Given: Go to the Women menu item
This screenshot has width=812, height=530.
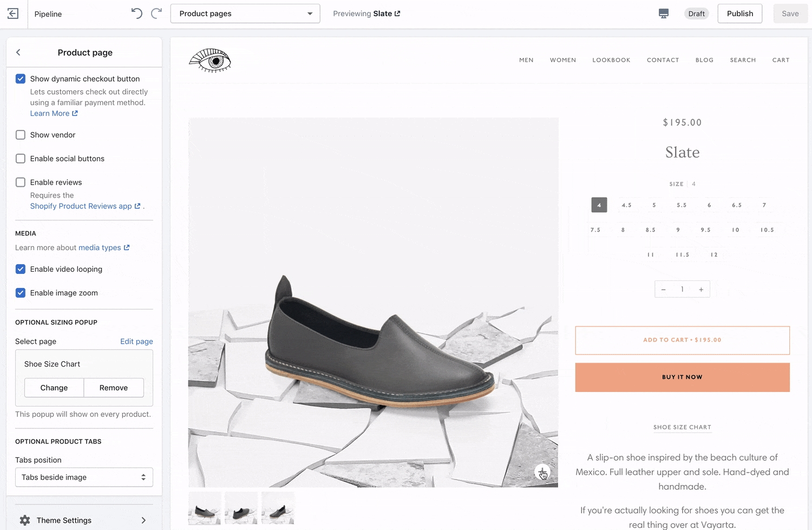Looking at the screenshot, I should tap(563, 60).
